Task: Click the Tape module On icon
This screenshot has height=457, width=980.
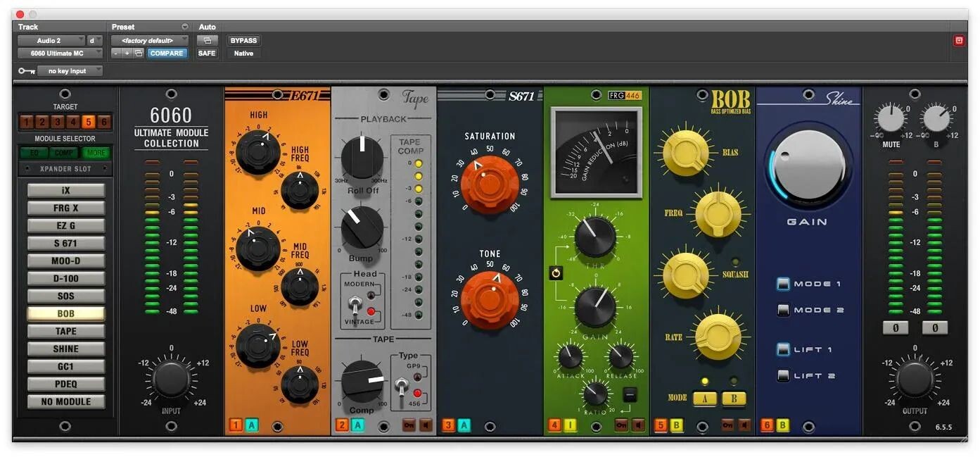Action: point(409,425)
